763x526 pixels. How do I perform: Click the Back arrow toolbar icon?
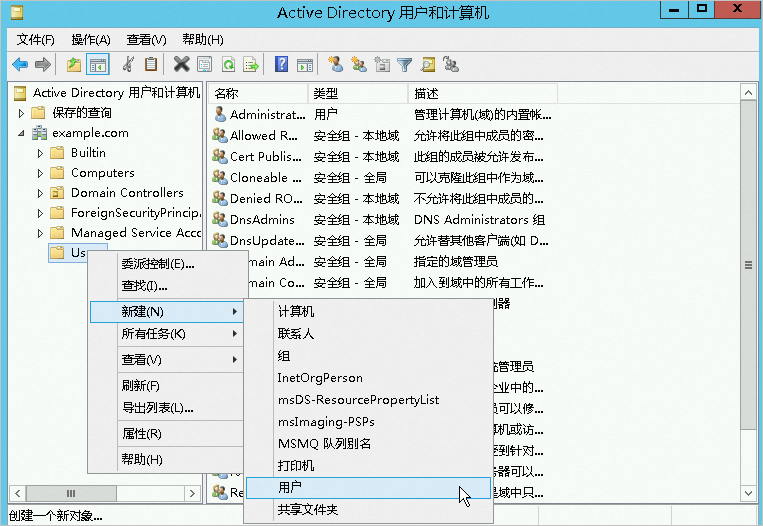pos(20,64)
